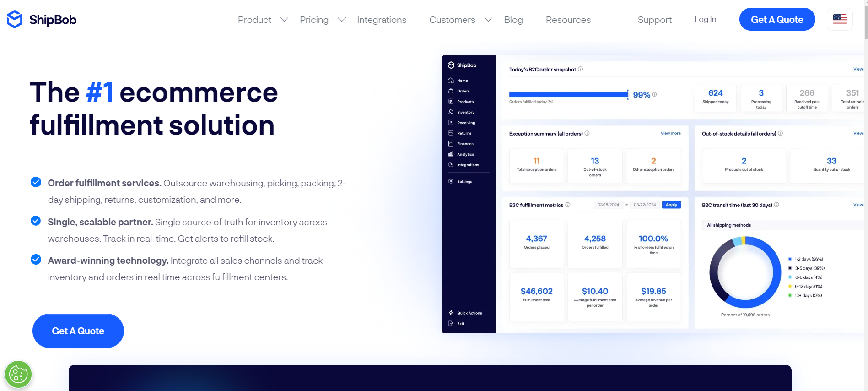This screenshot has width=868, height=391.
Task: Click the 2 Other exception orders card
Action: click(x=653, y=166)
